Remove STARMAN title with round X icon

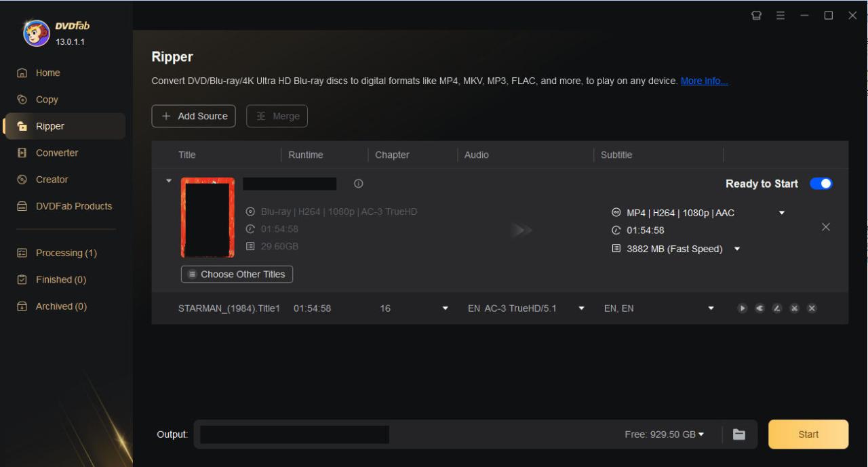point(812,308)
